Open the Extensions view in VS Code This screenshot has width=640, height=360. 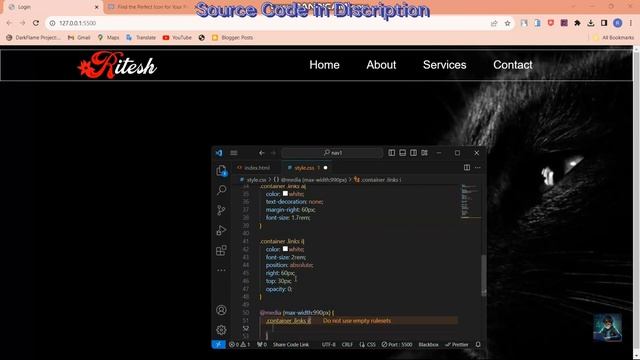coord(221,250)
